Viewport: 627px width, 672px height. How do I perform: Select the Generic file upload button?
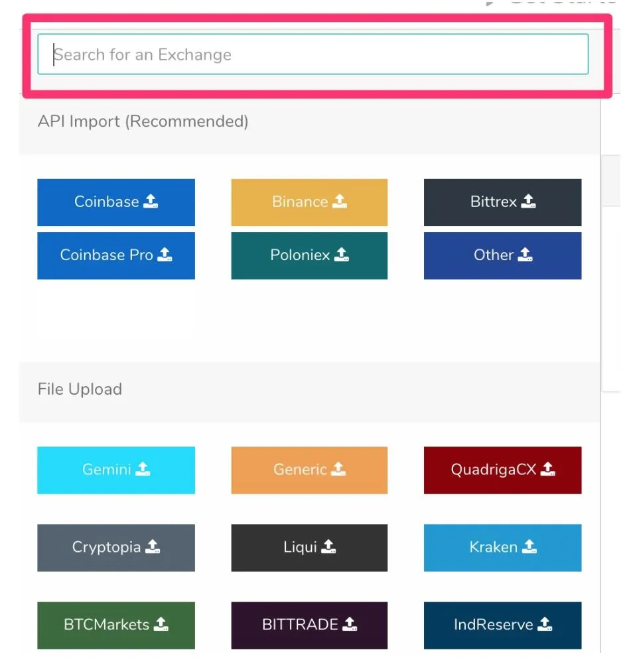(309, 470)
